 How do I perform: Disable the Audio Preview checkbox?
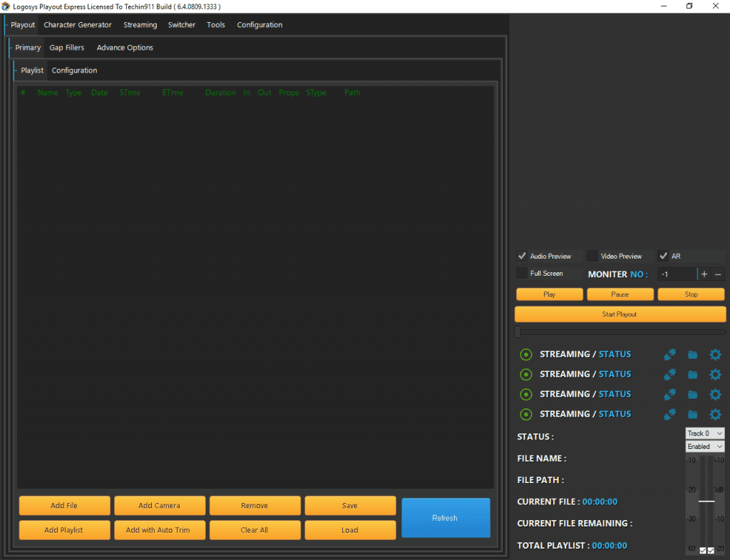pyautogui.click(x=522, y=256)
